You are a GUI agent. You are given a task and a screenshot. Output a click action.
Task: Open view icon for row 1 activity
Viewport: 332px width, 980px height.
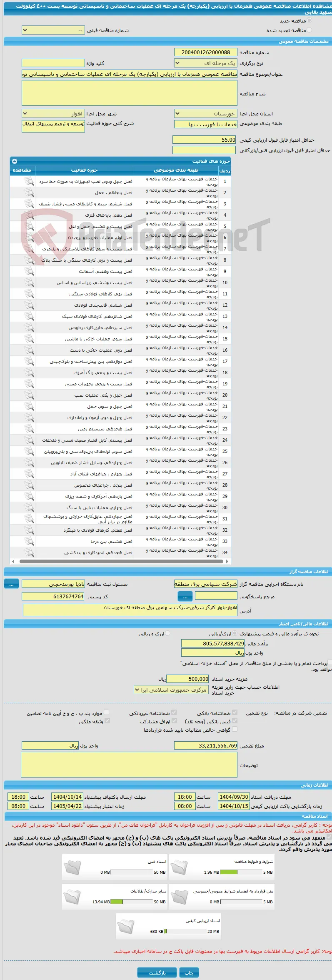[x=29, y=181]
